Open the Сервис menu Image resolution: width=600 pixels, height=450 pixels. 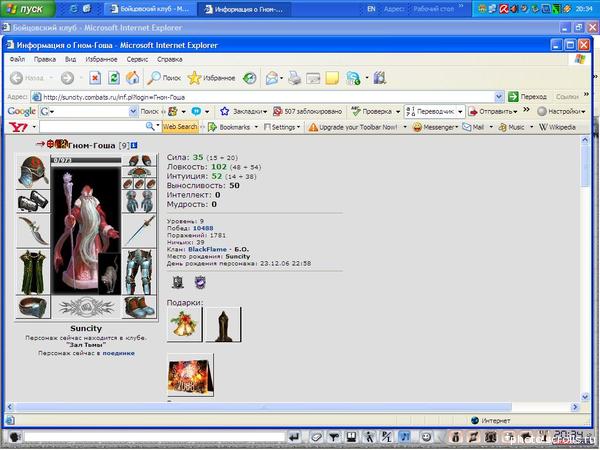[137, 59]
